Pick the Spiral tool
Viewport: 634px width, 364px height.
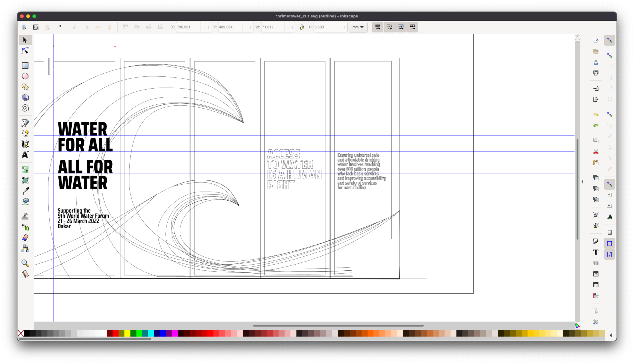(x=25, y=108)
